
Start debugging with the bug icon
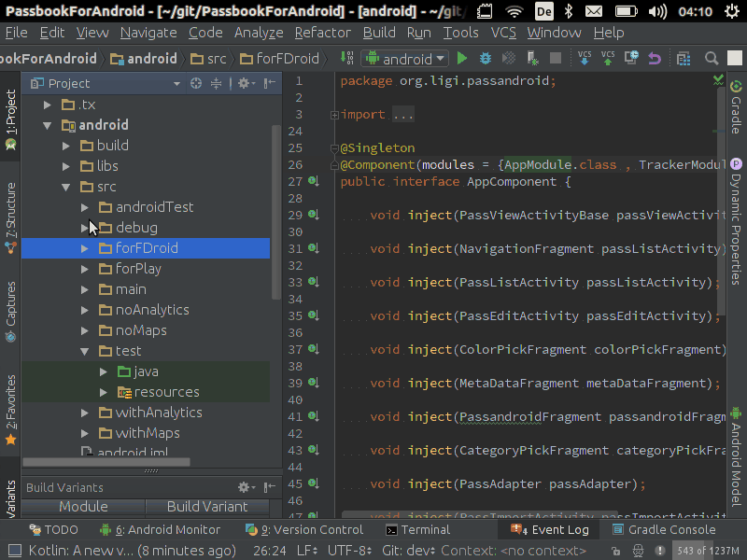pos(485,59)
